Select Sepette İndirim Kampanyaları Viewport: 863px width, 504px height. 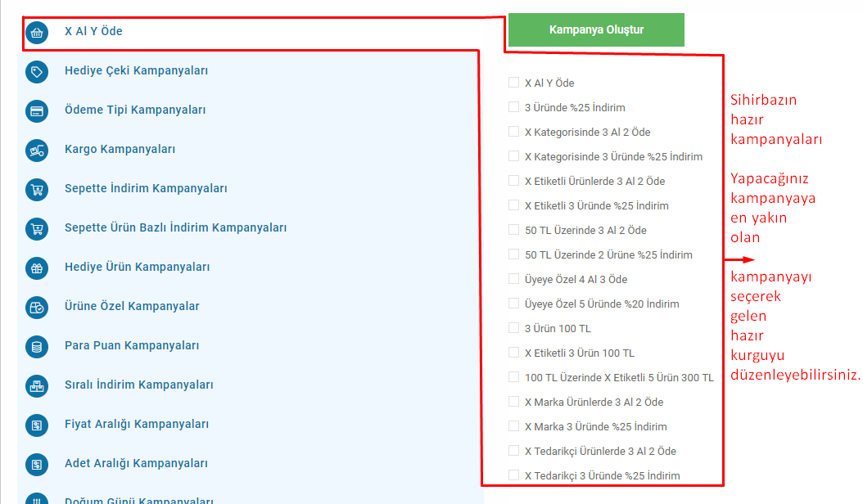(x=146, y=188)
